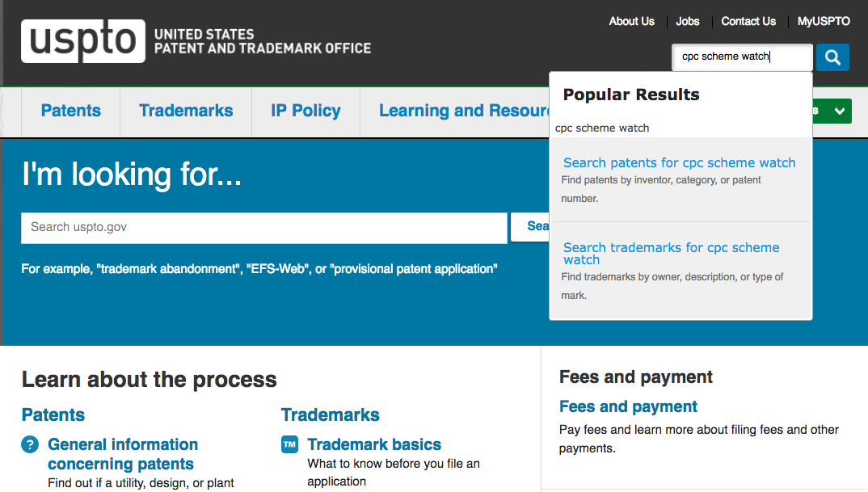Open the Jobs link in the header

tap(688, 22)
